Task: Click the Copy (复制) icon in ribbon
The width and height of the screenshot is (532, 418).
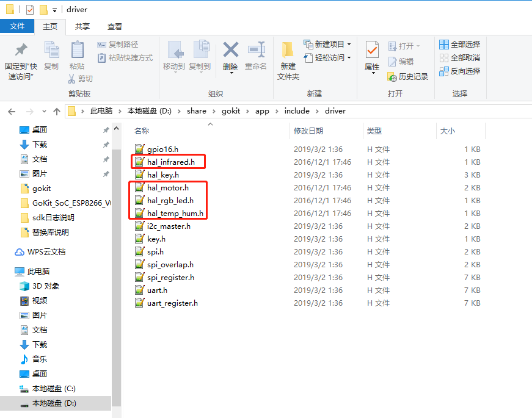Action: (x=51, y=50)
